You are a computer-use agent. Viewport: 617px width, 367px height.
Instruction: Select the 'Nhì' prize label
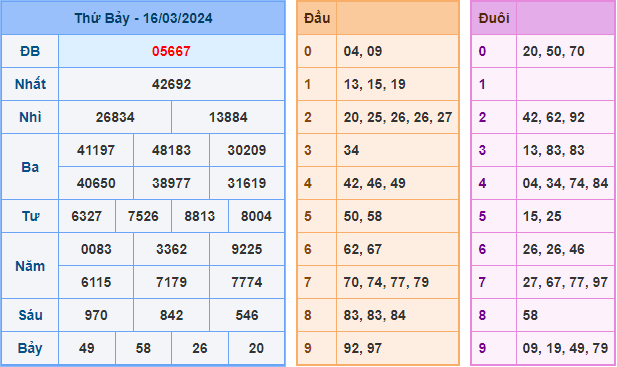tap(30, 117)
